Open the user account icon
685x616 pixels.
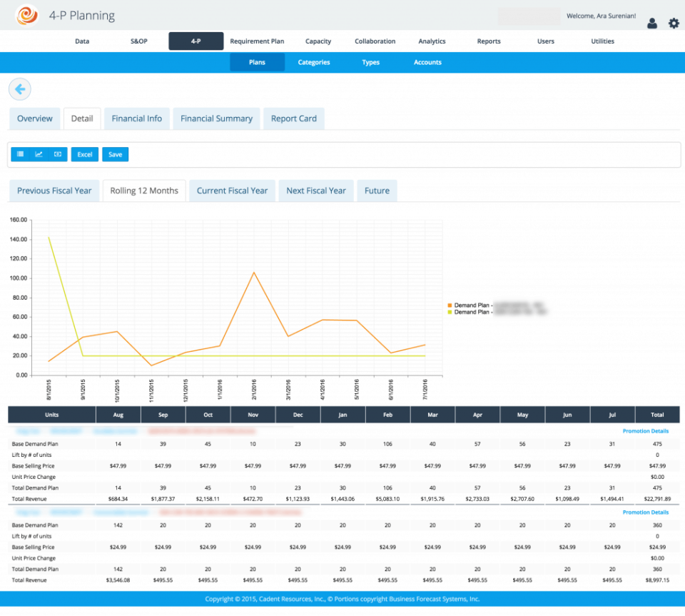point(651,23)
